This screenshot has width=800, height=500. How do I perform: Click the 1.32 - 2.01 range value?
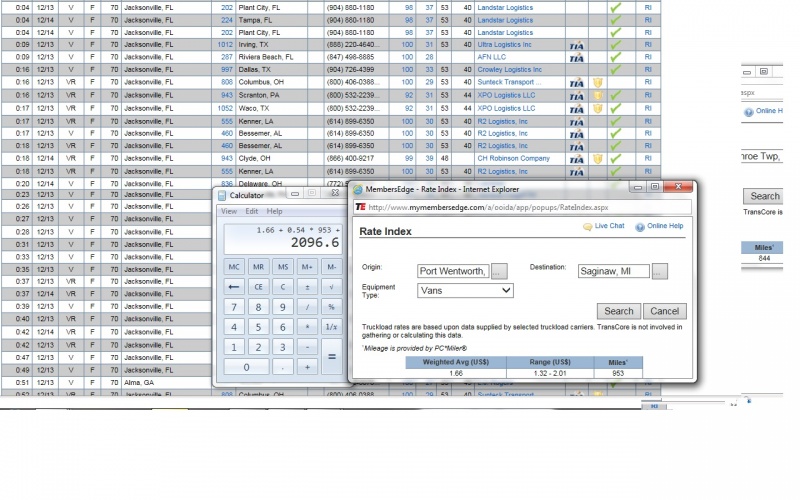(x=549, y=373)
